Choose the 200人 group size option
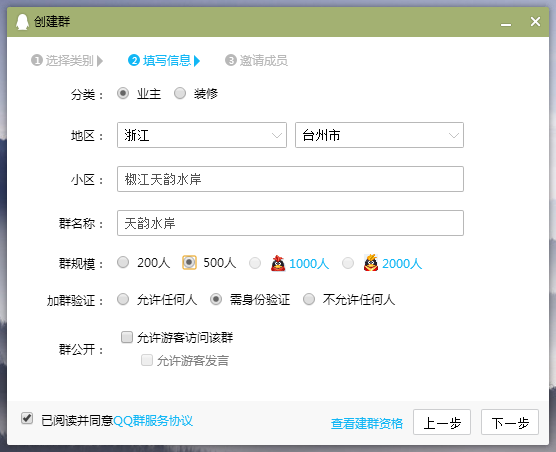This screenshot has width=556, height=452. [123, 263]
